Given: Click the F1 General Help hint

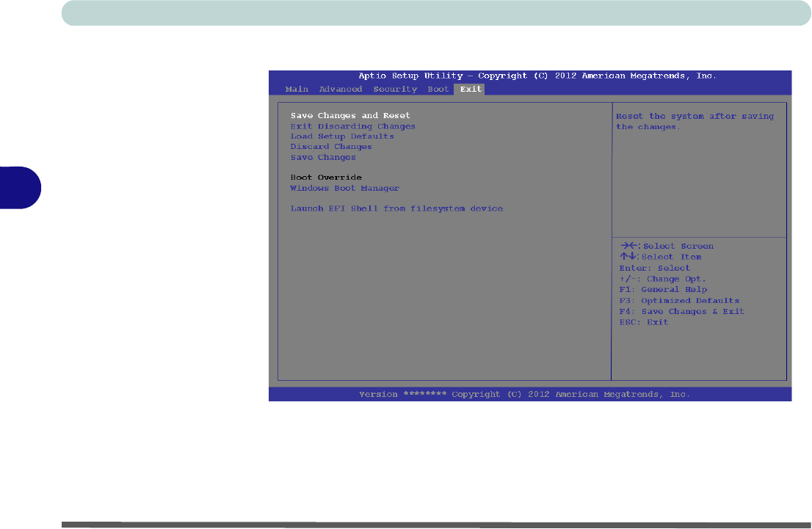Looking at the screenshot, I should tap(663, 290).
